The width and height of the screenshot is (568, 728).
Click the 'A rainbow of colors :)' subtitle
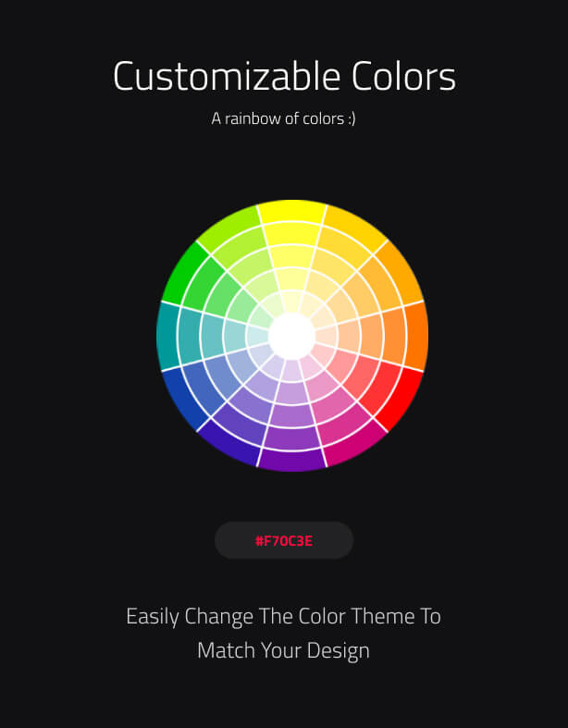point(284,118)
